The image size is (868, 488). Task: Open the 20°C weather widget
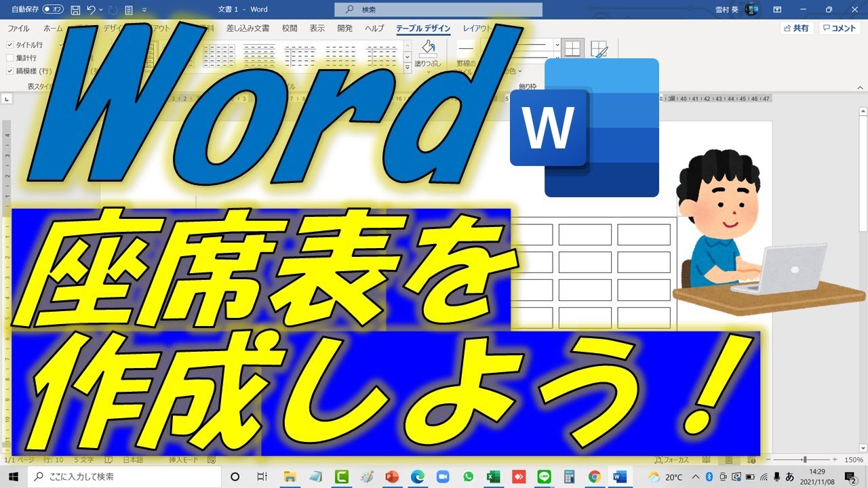(x=666, y=476)
